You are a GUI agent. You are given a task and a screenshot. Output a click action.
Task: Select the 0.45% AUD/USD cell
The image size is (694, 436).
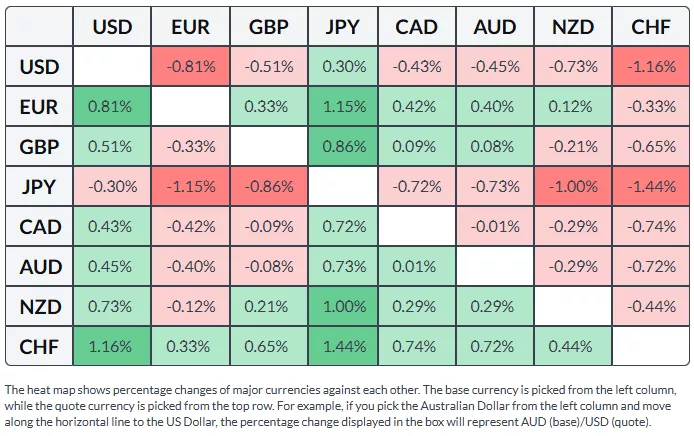pos(112,267)
